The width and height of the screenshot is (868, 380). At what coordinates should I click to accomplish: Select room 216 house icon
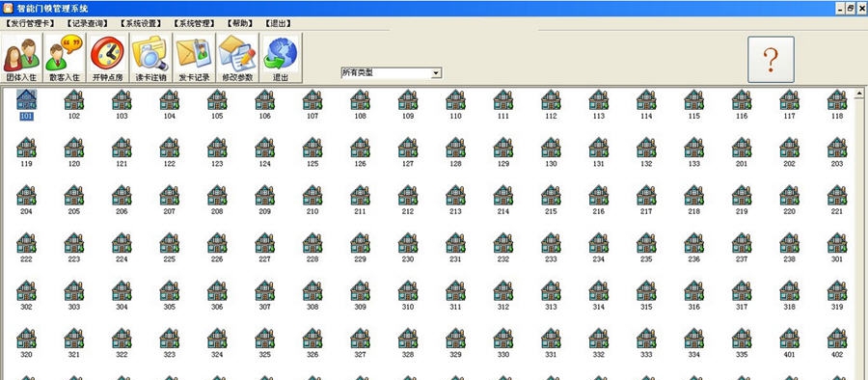[x=598, y=195]
